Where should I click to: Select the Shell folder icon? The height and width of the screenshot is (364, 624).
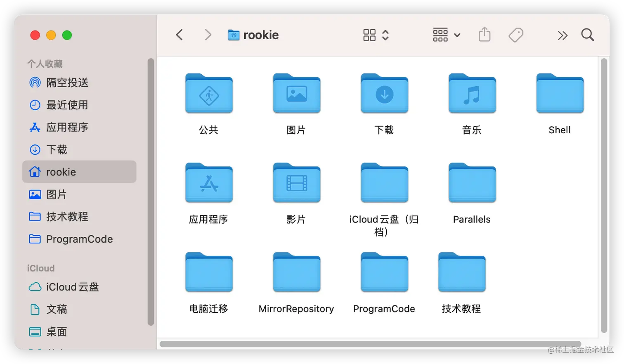[560, 94]
